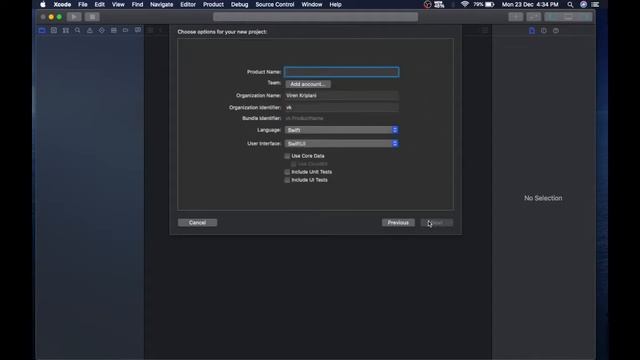Open the Window menu
640x360 pixels.
[312, 4]
